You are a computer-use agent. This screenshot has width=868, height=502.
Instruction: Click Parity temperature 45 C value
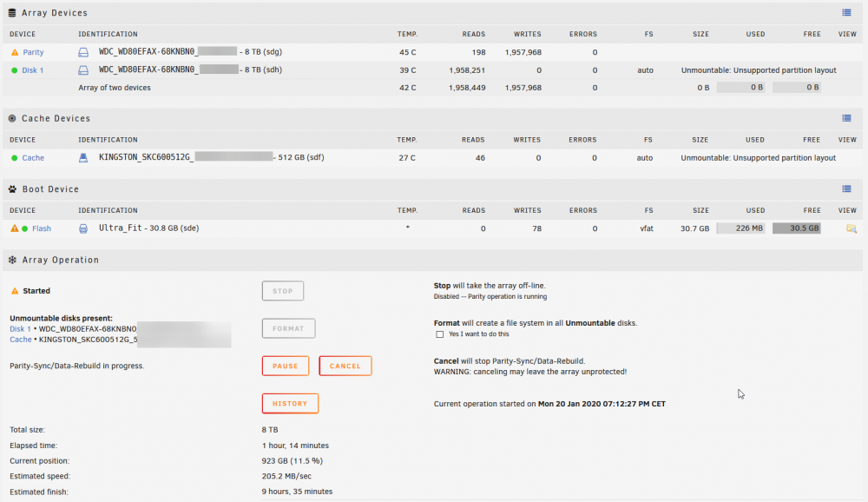tap(407, 52)
